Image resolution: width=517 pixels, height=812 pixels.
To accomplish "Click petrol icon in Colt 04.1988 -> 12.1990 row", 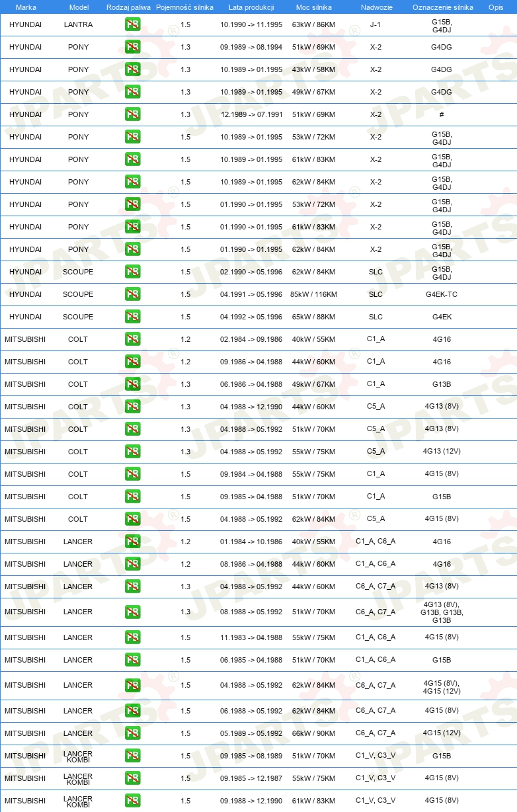I will tap(132, 407).
